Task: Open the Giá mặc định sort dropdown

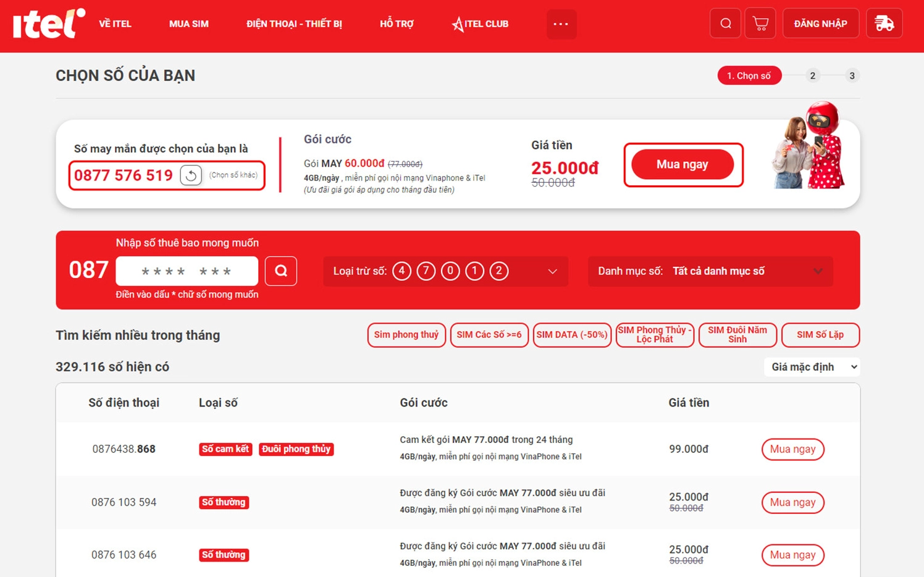Action: 812,367
